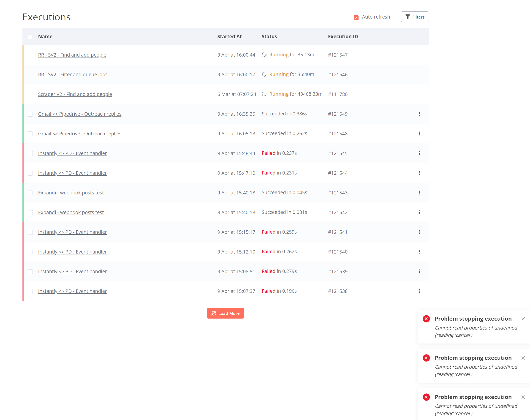
Task: Open options menu for execution #121538
Action: 420,291
